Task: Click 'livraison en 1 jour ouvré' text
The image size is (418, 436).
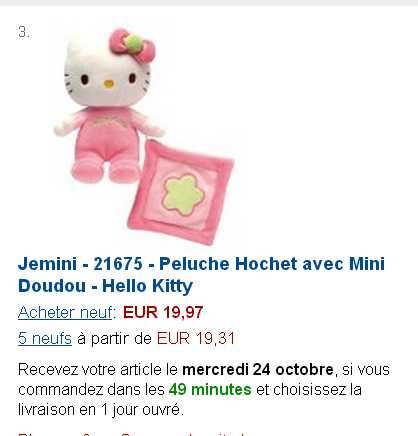Action: tap(101, 409)
